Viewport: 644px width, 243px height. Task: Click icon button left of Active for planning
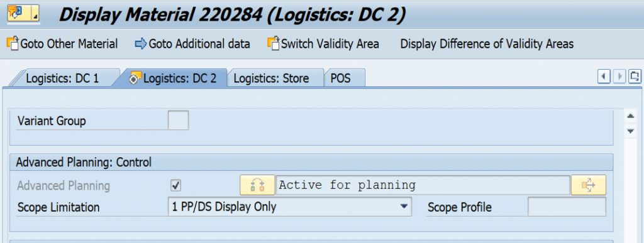coord(257,185)
